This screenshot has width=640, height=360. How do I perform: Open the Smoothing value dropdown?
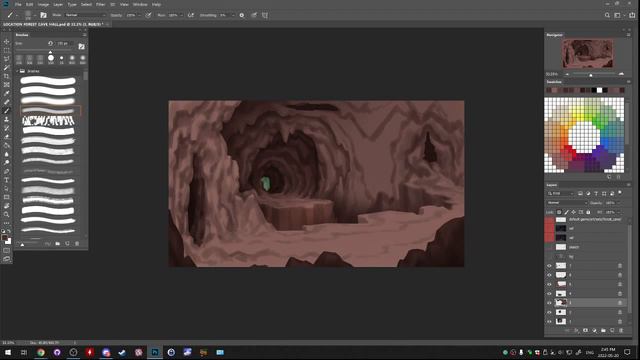233,15
